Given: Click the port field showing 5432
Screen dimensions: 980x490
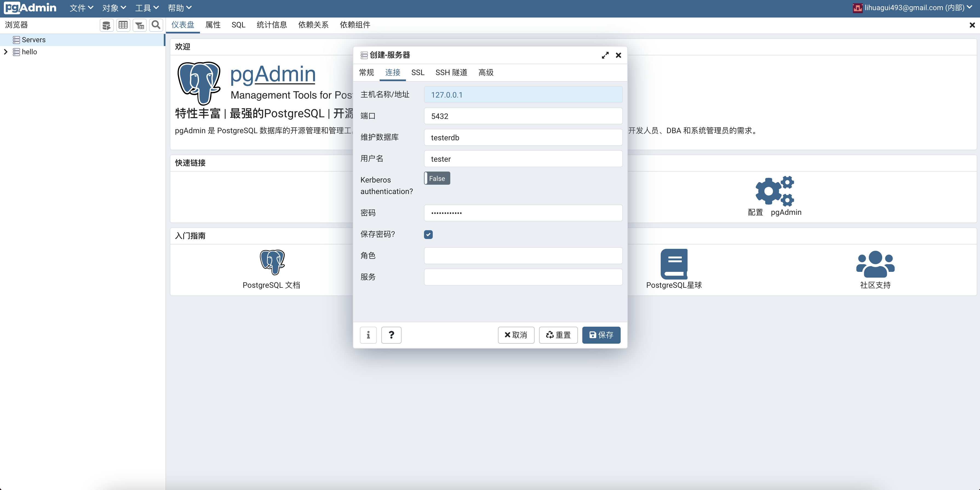Looking at the screenshot, I should pyautogui.click(x=523, y=116).
